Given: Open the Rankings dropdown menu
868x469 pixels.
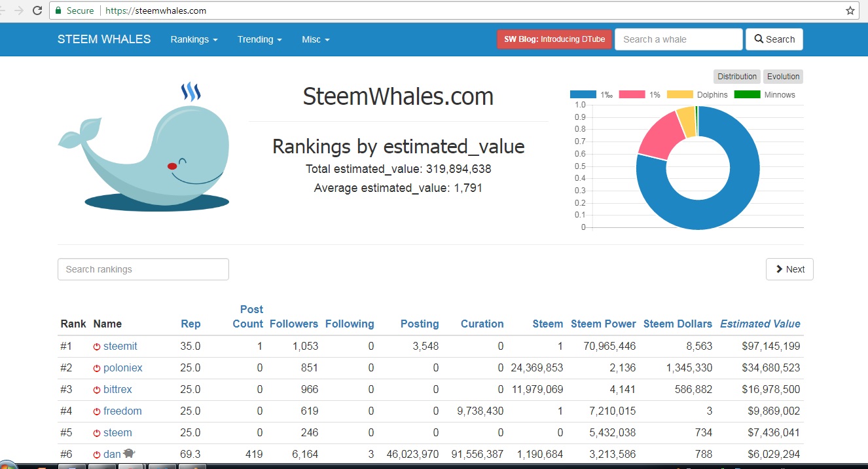Looking at the screenshot, I should click(x=194, y=39).
